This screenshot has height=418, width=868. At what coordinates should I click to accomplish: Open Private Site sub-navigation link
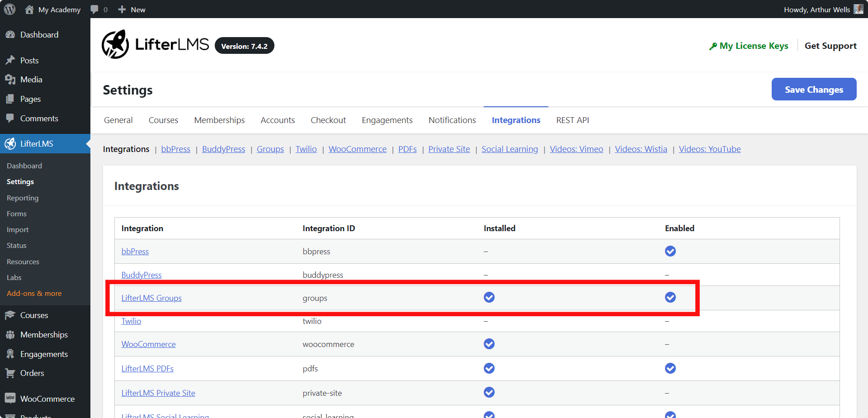pos(449,149)
